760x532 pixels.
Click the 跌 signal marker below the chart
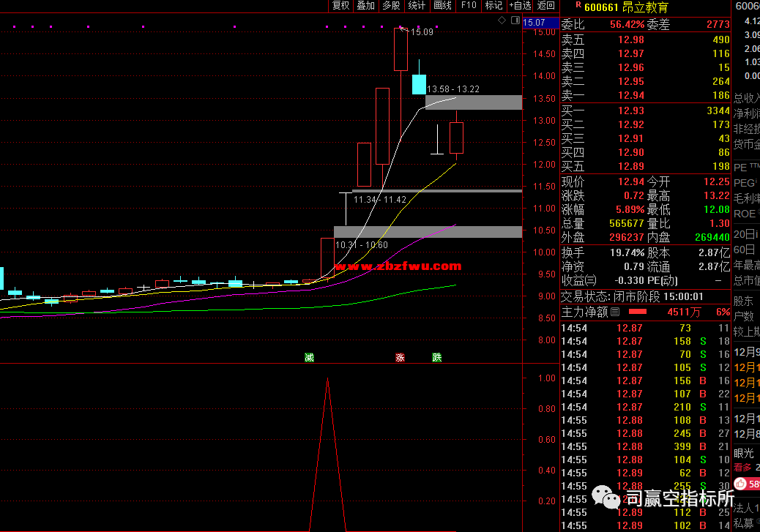[436, 358]
